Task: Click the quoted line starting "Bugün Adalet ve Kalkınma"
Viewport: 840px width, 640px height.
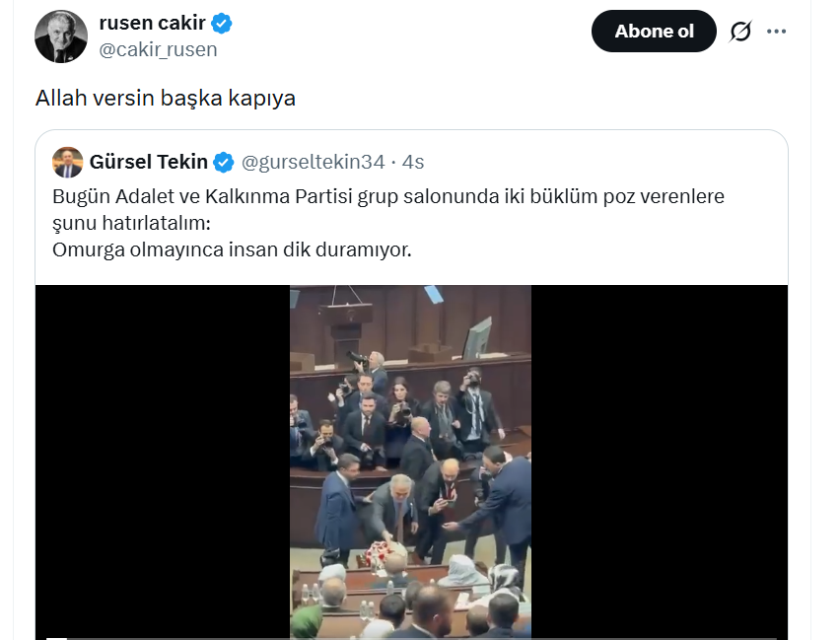Action: [387, 196]
